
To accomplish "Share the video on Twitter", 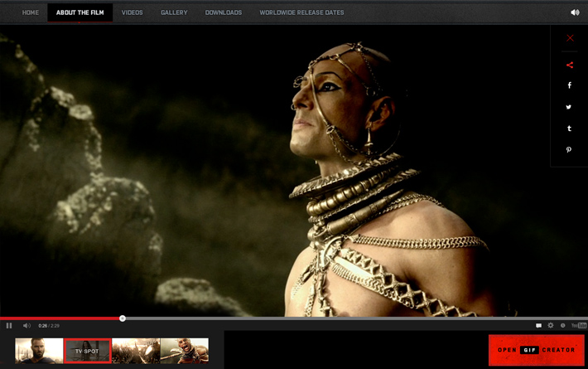I will (569, 107).
